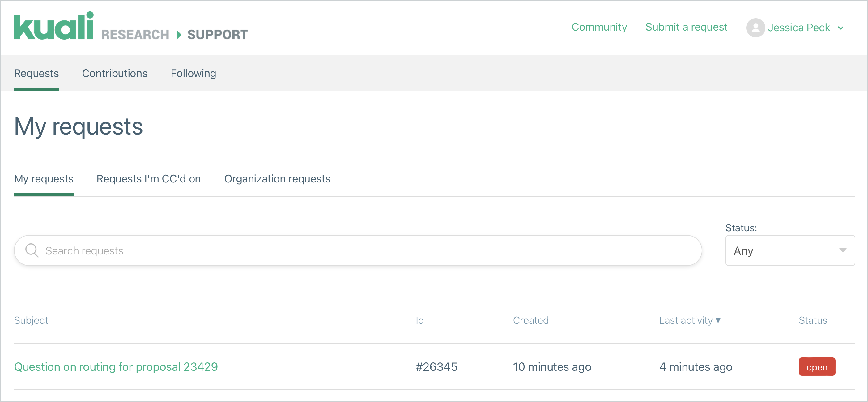Open the request about routing for proposal 23429

tap(116, 367)
